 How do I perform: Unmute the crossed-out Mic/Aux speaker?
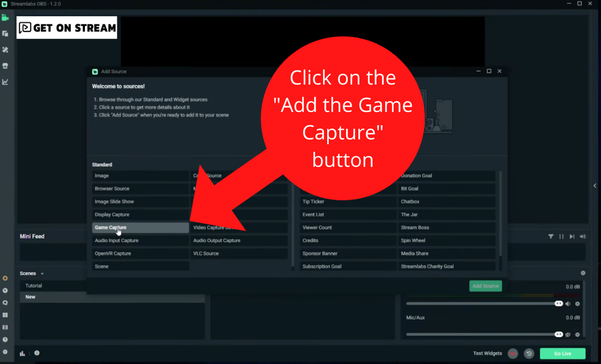[x=568, y=334]
